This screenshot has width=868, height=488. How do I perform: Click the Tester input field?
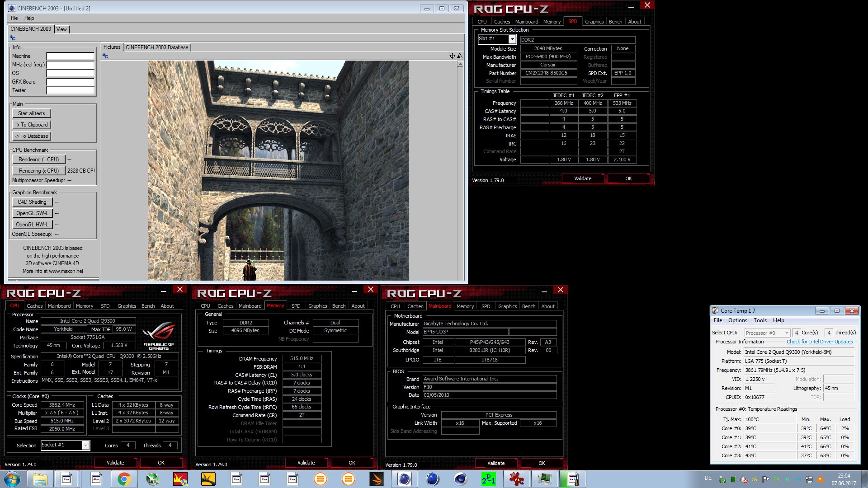coord(71,90)
